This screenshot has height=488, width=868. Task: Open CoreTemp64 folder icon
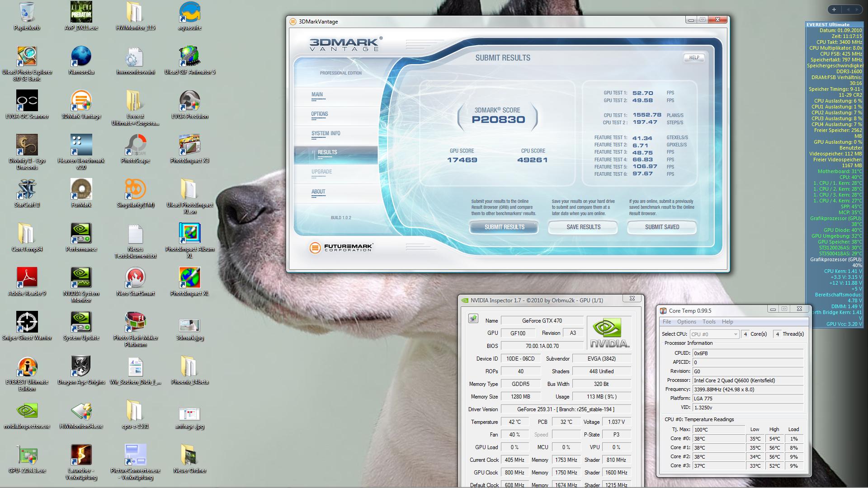27,234
